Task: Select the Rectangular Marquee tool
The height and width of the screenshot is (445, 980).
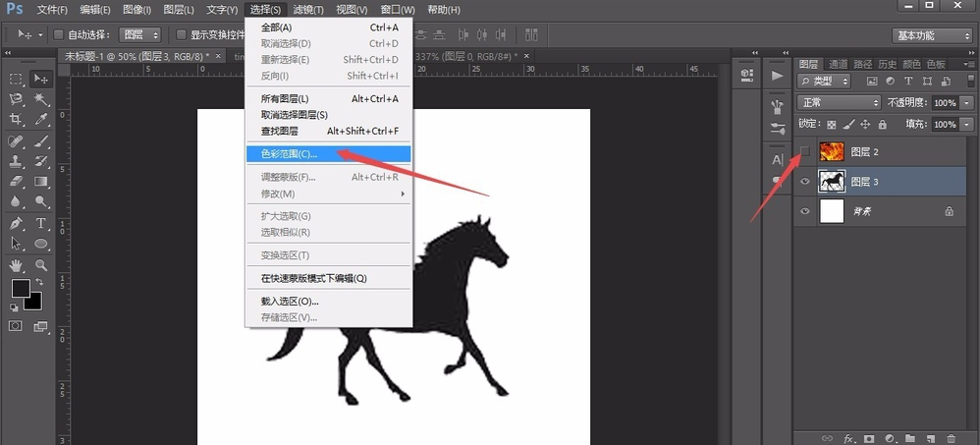Action: (17, 79)
